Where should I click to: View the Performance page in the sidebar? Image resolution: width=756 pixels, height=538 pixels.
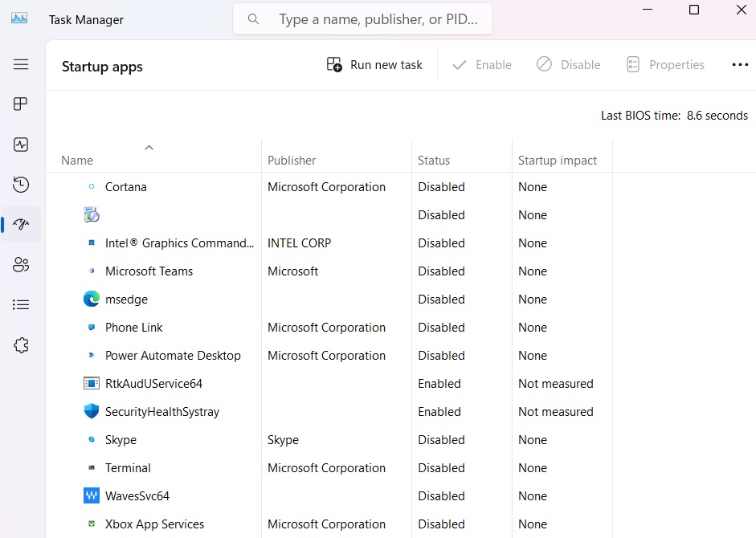tap(21, 145)
